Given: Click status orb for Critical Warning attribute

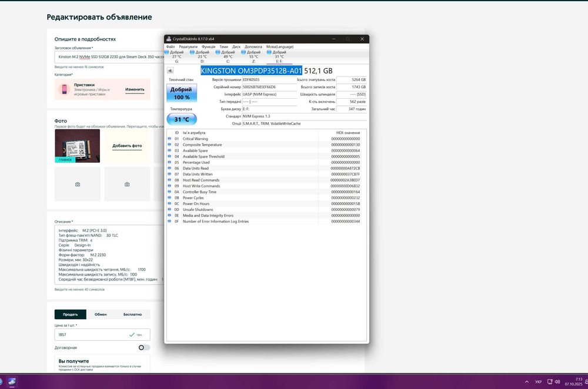Looking at the screenshot, I should pos(169,139).
